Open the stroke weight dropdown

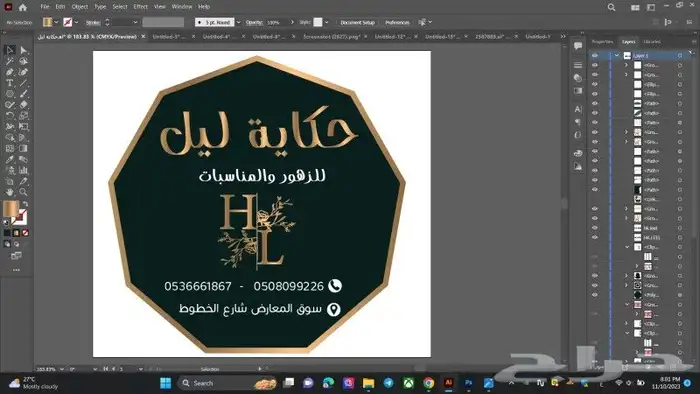click(135, 22)
